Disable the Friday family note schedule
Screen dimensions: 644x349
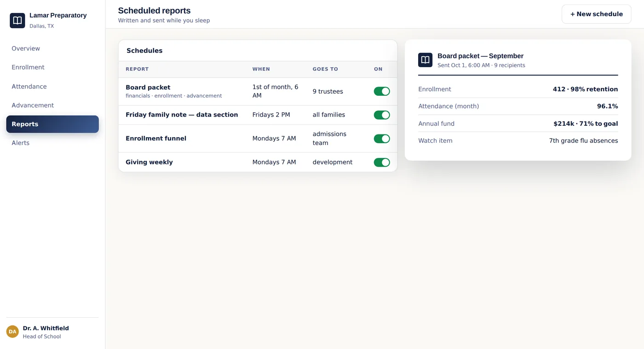[382, 115]
